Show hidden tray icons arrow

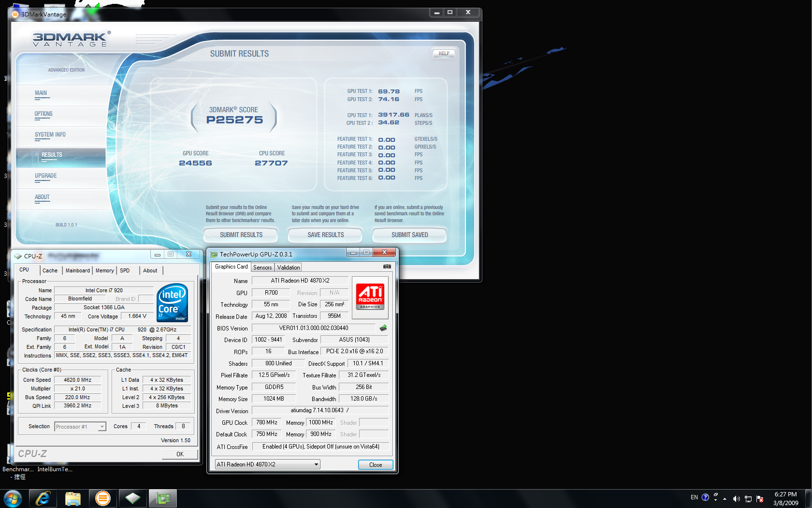point(725,498)
